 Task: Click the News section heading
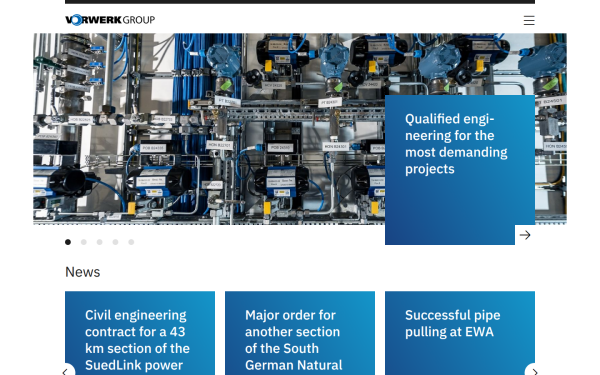click(83, 272)
